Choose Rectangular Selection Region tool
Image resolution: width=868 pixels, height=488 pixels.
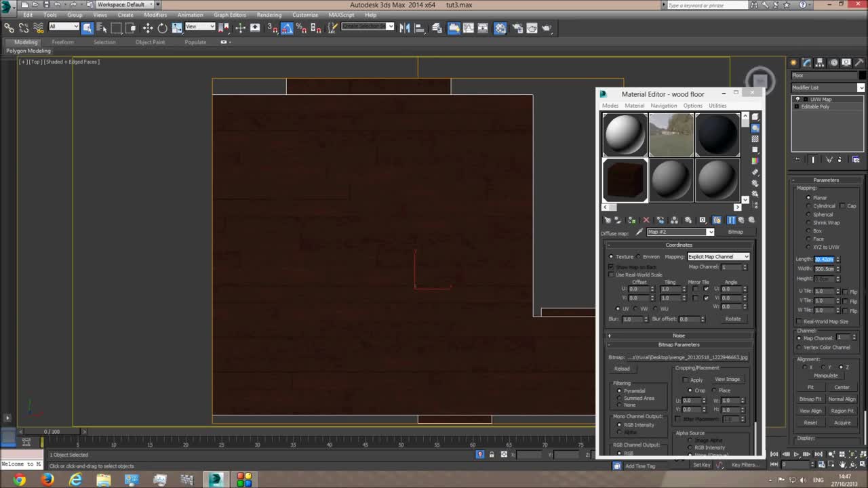pyautogui.click(x=116, y=28)
